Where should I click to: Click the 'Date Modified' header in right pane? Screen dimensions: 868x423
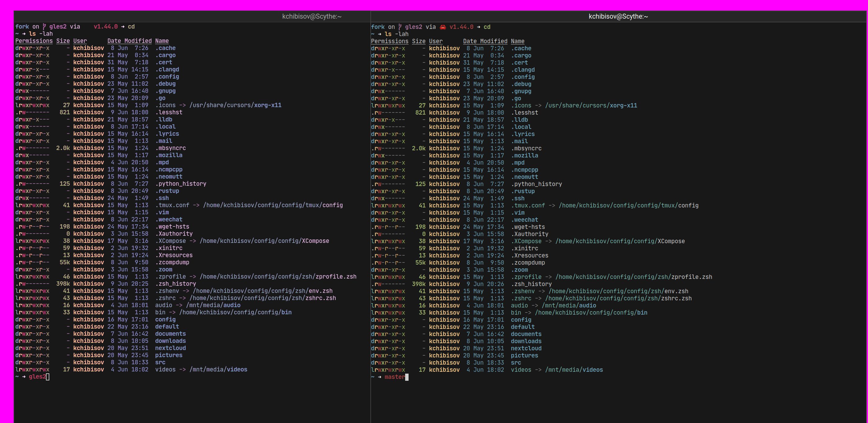click(485, 41)
